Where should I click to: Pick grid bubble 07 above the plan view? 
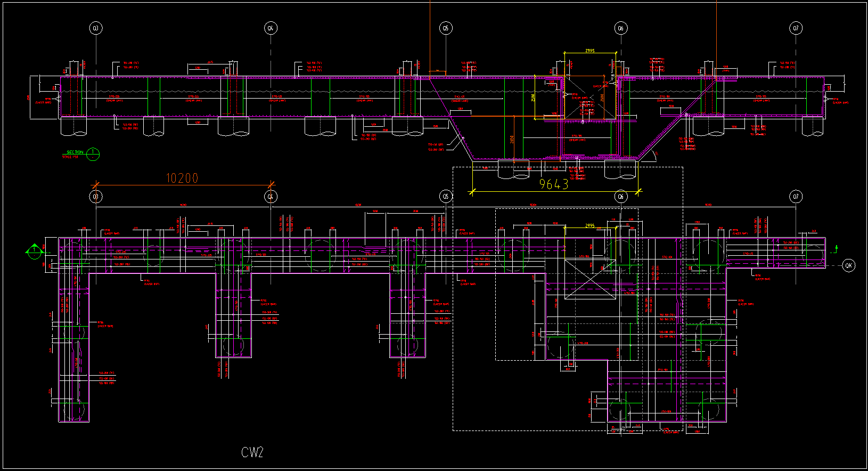pyautogui.click(x=796, y=197)
